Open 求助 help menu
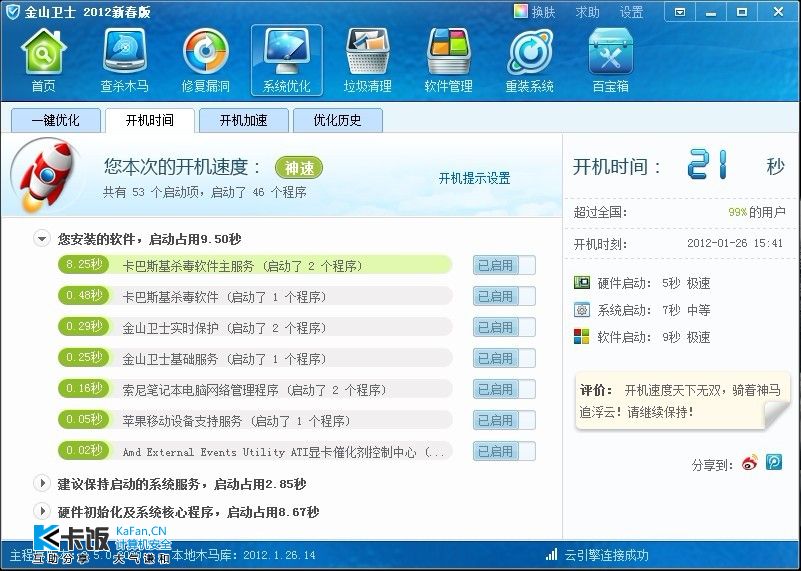 tap(587, 12)
